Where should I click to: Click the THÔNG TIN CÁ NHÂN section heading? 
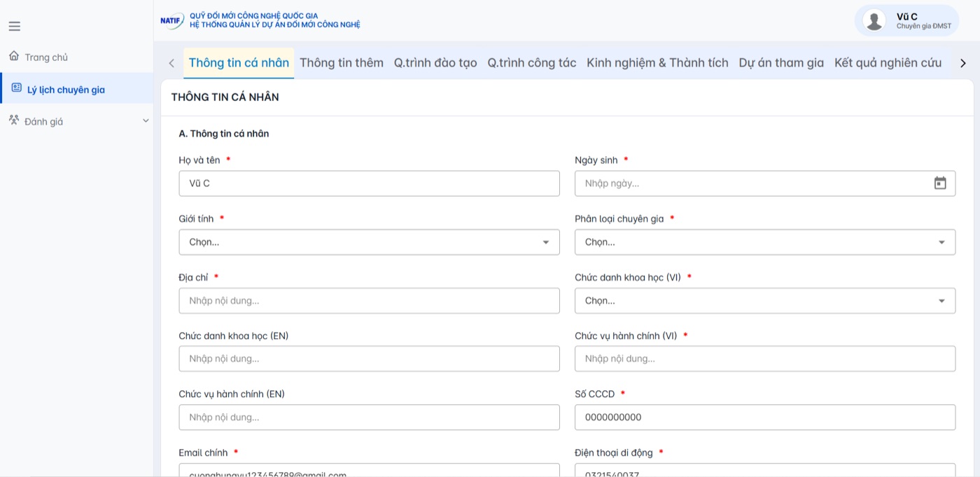pos(225,97)
